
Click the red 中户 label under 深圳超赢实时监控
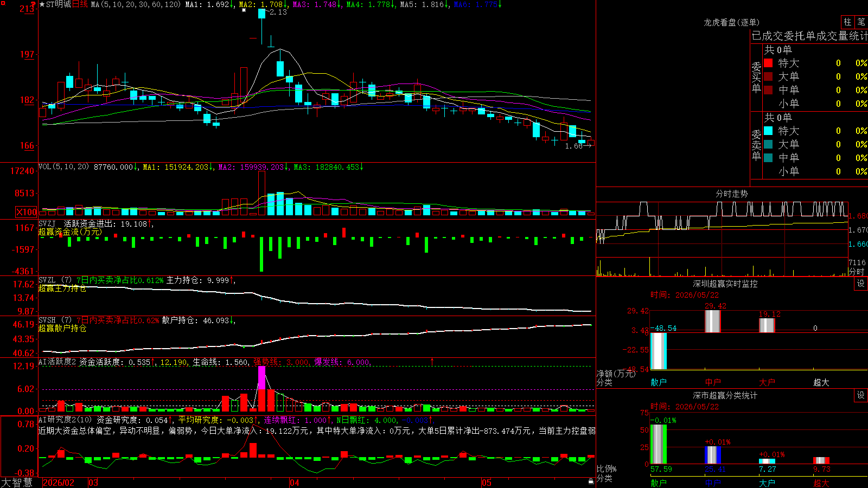point(713,382)
